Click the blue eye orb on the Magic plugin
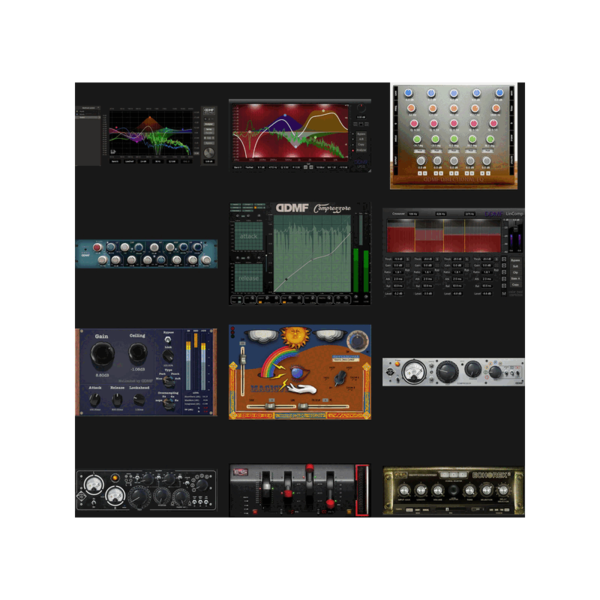Screen dimensions: 600x600 click(297, 372)
